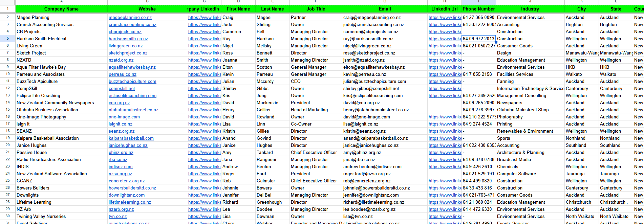Select the Company Name header cell
Image resolution: width=644 pixels, height=224 pixels.
click(61, 9)
